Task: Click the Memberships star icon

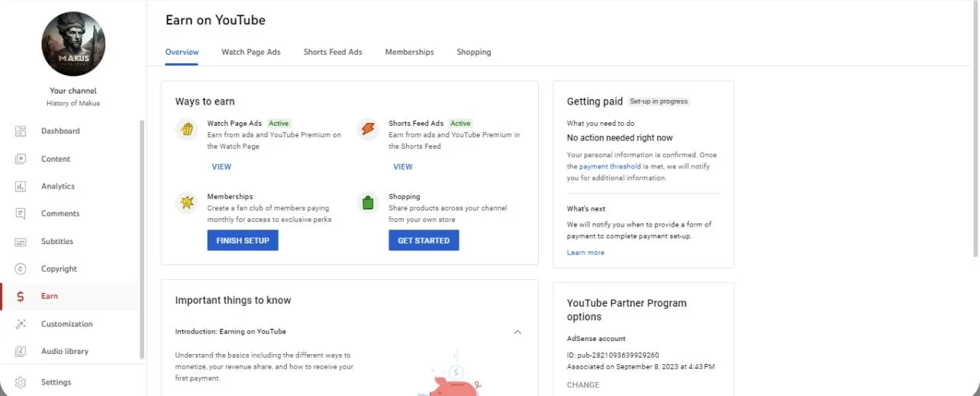Action: 187,202
